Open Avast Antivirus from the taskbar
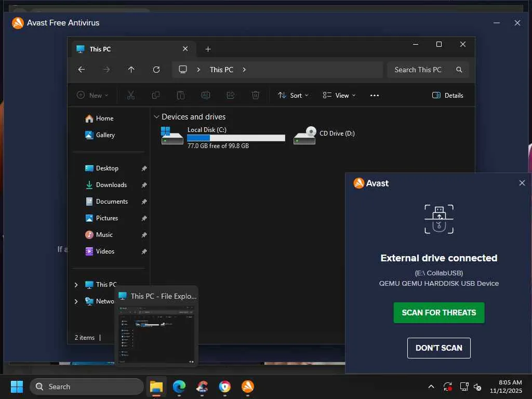The height and width of the screenshot is (399, 532). pyautogui.click(x=248, y=387)
